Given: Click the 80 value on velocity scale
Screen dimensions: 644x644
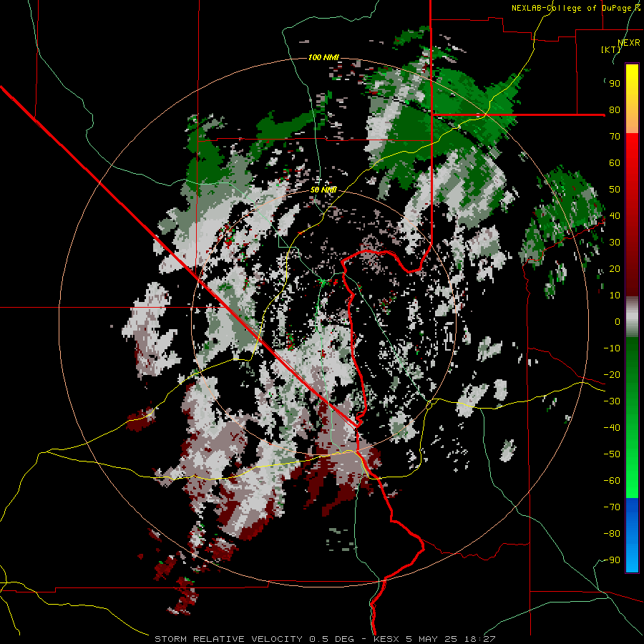Looking at the screenshot, I should pyautogui.click(x=615, y=110).
